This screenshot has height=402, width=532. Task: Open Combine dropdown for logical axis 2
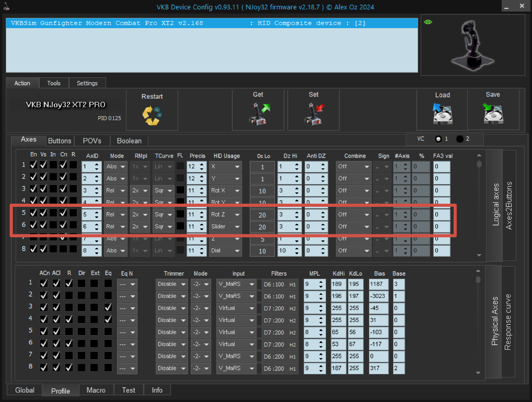coord(353,178)
